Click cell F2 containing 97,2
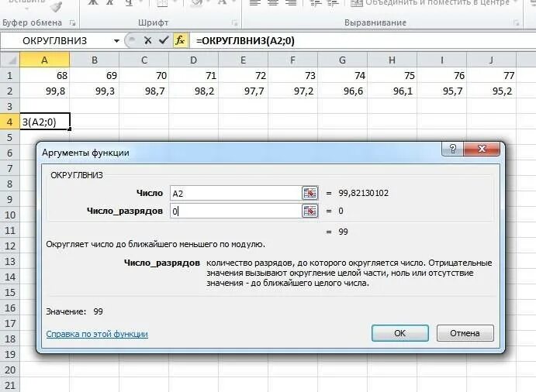 292,91
